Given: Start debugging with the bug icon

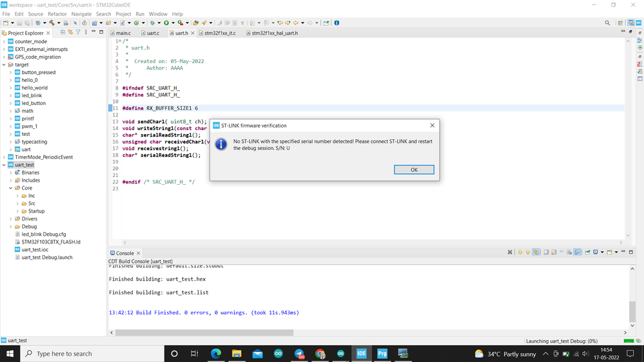Looking at the screenshot, I should (152, 23).
